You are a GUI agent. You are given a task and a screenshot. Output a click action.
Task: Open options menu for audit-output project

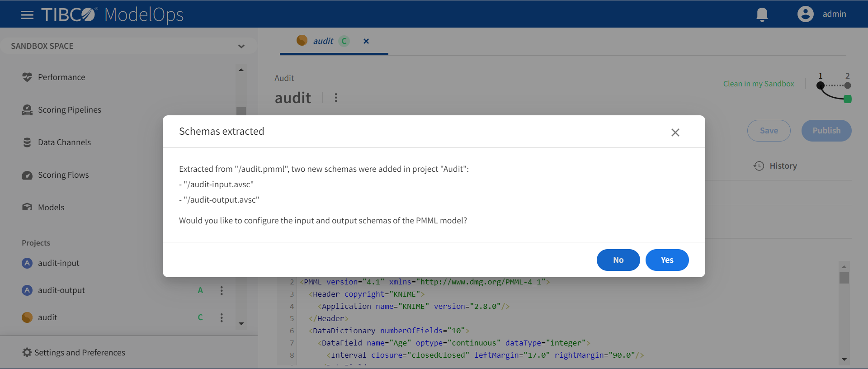click(x=222, y=290)
